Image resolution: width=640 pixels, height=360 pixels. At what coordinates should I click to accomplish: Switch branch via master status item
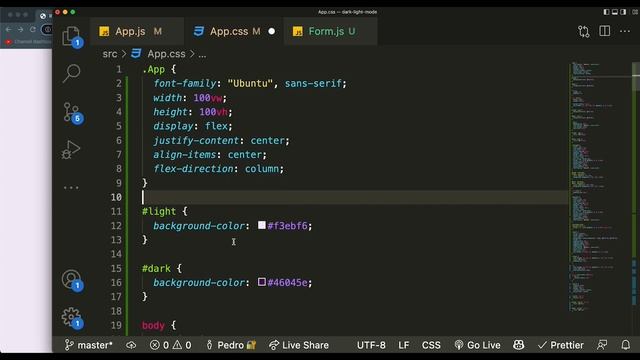[89, 345]
